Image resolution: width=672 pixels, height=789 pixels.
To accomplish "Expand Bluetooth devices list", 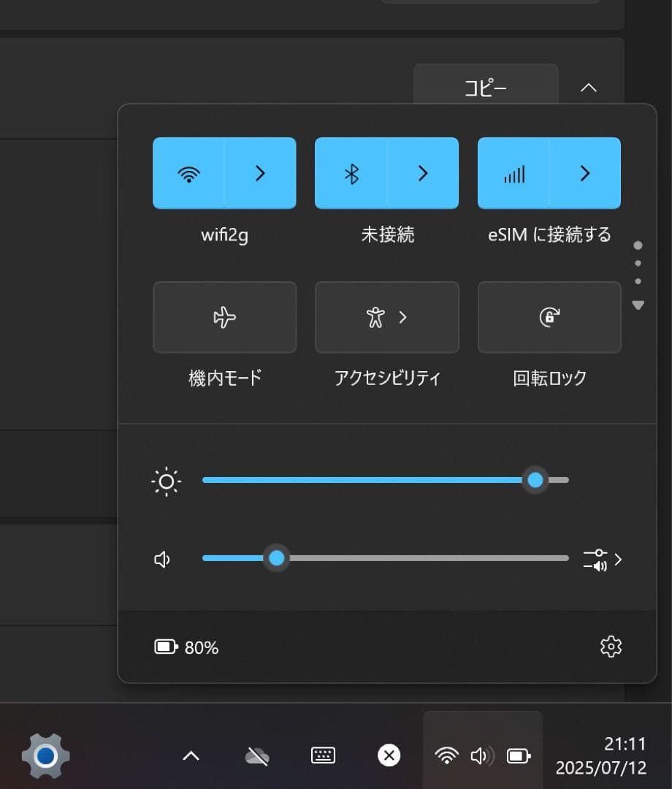I will click(421, 173).
